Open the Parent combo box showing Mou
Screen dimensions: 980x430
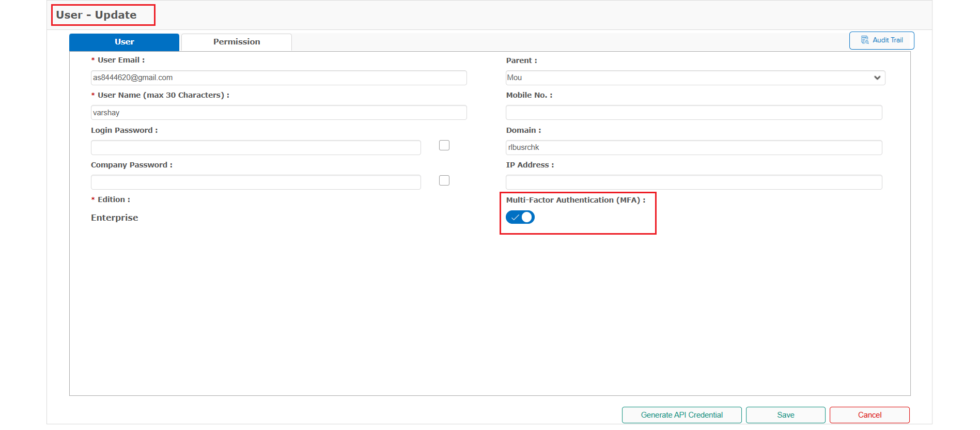tap(687, 78)
